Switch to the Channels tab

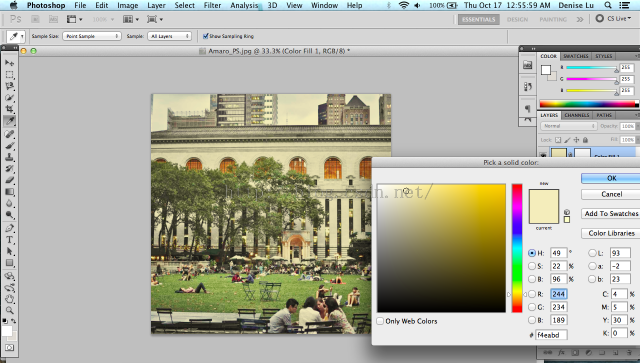(x=576, y=115)
